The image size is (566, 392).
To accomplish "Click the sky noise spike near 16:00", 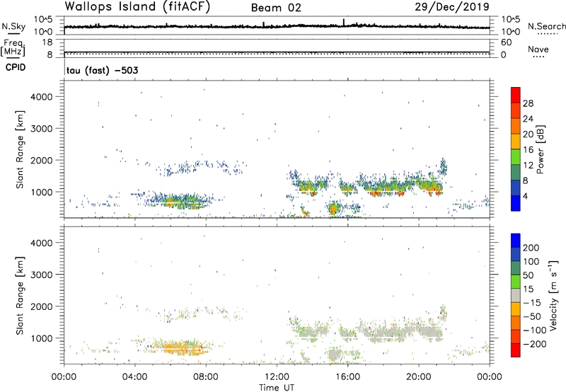I will [344, 23].
